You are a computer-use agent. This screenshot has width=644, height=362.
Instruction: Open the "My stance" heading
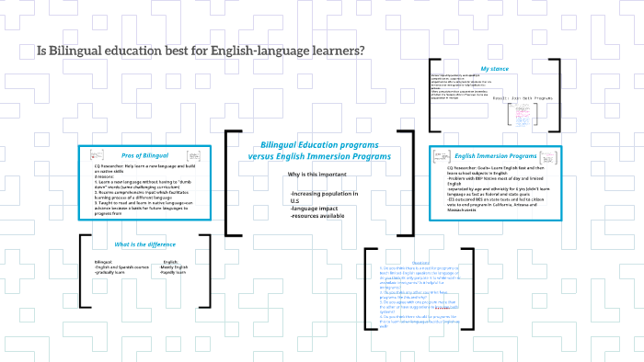pyautogui.click(x=495, y=69)
